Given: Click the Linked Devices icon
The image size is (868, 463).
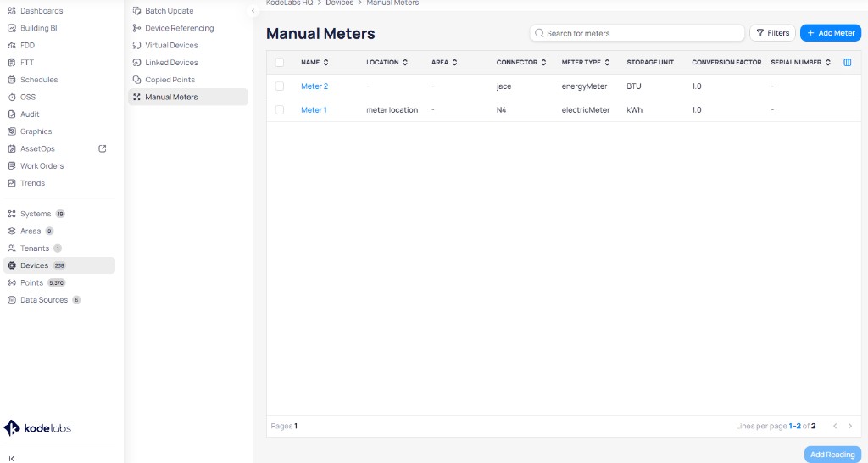Looking at the screenshot, I should tap(136, 63).
